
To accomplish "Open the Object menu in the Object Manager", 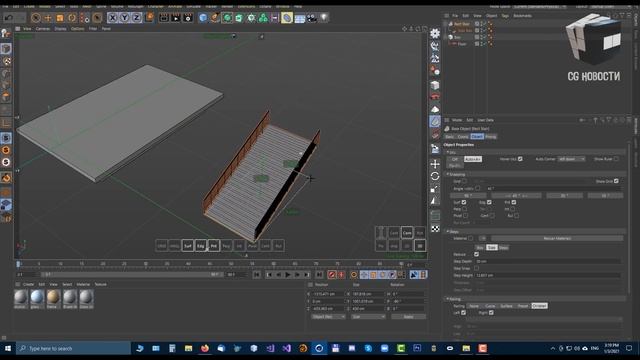I will [491, 16].
